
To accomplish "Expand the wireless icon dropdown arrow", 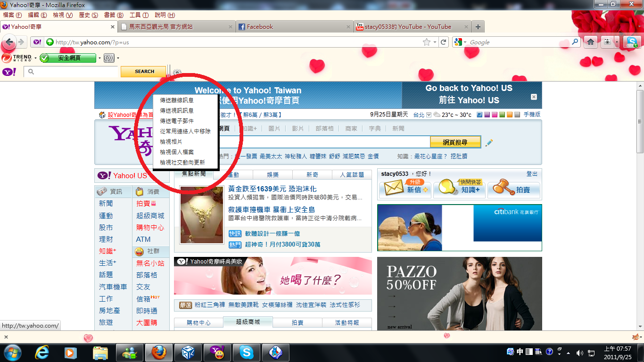I will tap(118, 58).
